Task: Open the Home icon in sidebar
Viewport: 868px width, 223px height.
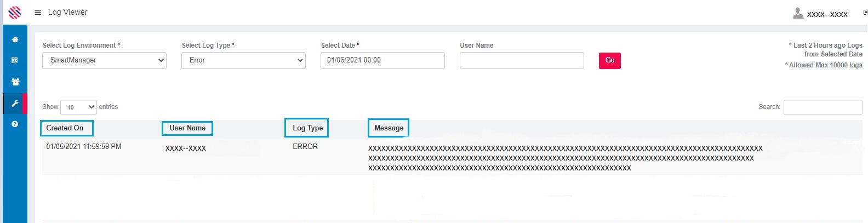Action: pyautogui.click(x=15, y=39)
